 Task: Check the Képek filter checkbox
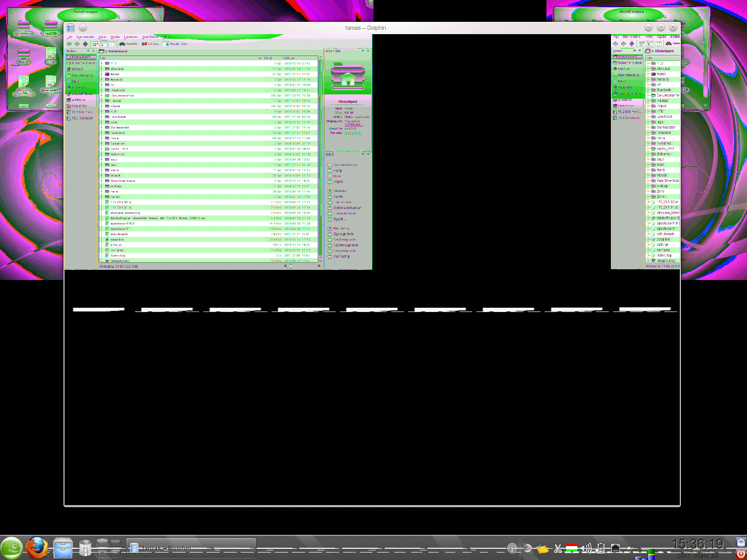330,181
